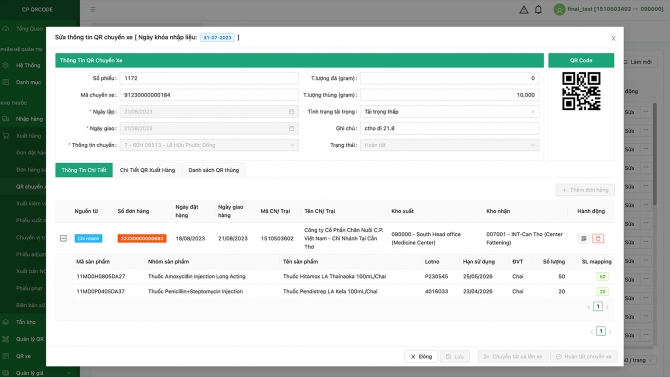Click product code 11MD0H0805DA27
The image size is (670, 377).
tap(101, 277)
